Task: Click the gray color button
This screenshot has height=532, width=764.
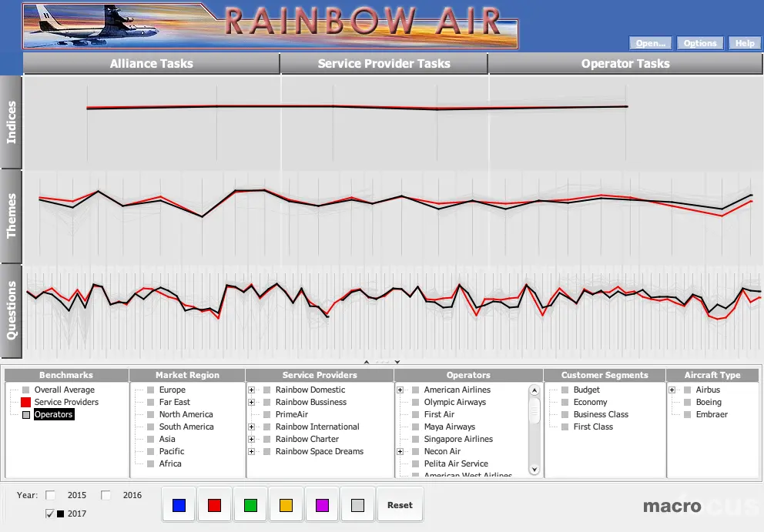Action: (x=357, y=505)
